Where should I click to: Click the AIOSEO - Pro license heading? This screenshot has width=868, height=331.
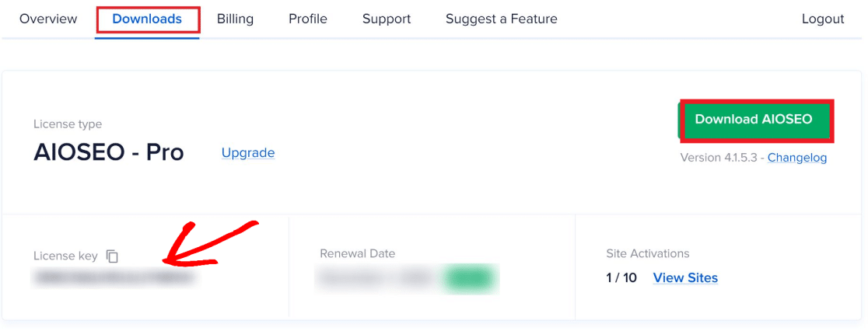pos(108,152)
